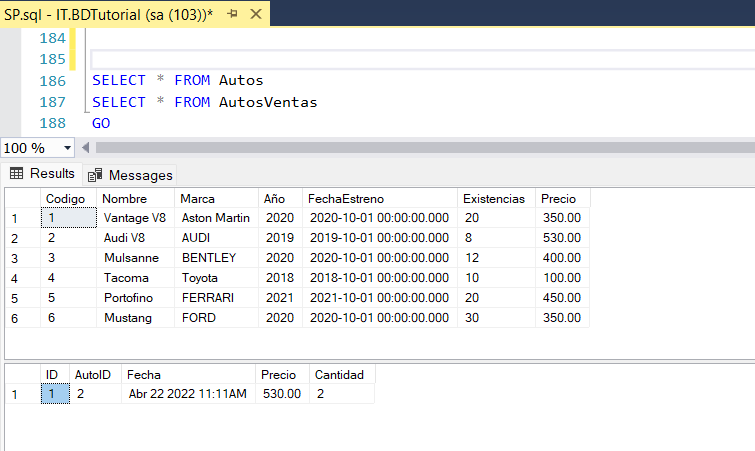
Task: Select row header 6 in Autos grid
Action: [x=23, y=318]
